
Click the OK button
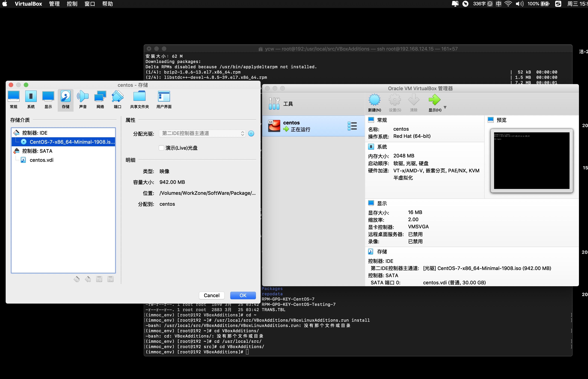(x=243, y=295)
